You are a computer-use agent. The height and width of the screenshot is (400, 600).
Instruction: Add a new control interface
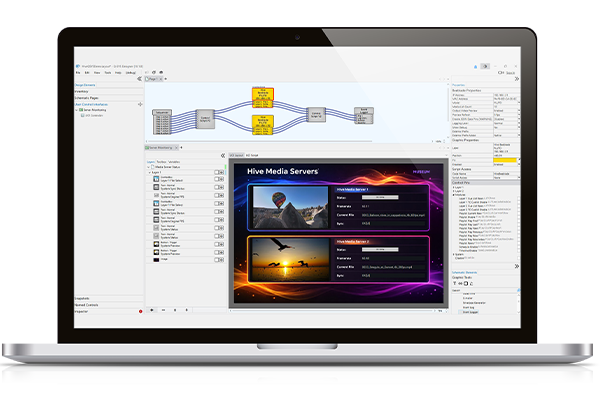(x=140, y=104)
